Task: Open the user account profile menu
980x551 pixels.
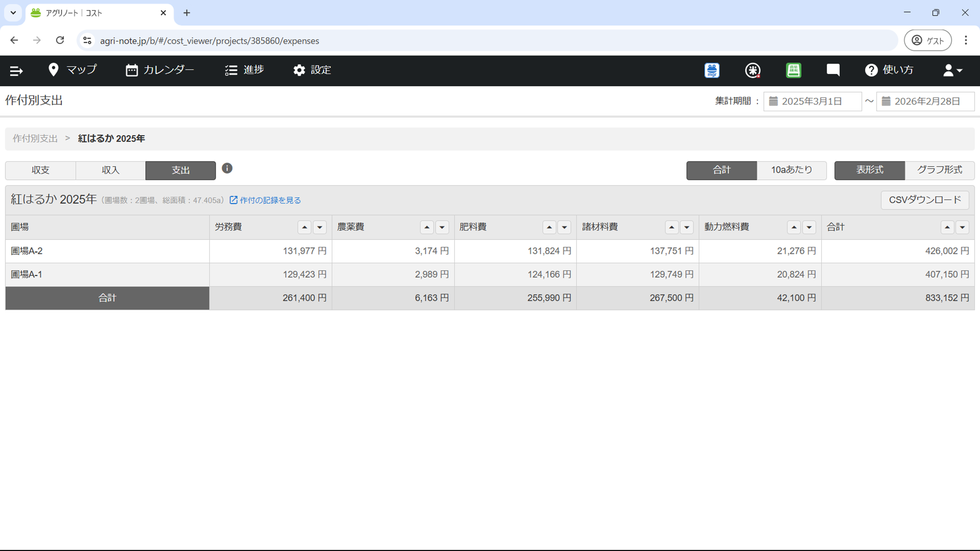Action: pos(953,71)
